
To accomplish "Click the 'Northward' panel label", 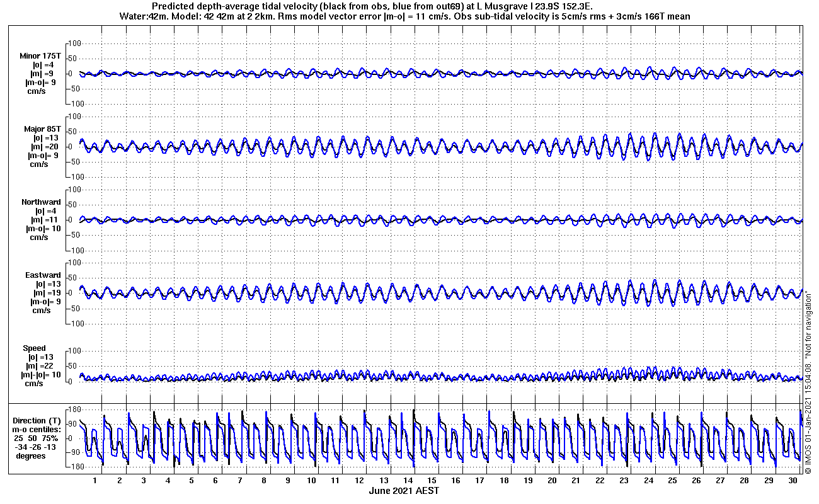I will pyautogui.click(x=42, y=202).
